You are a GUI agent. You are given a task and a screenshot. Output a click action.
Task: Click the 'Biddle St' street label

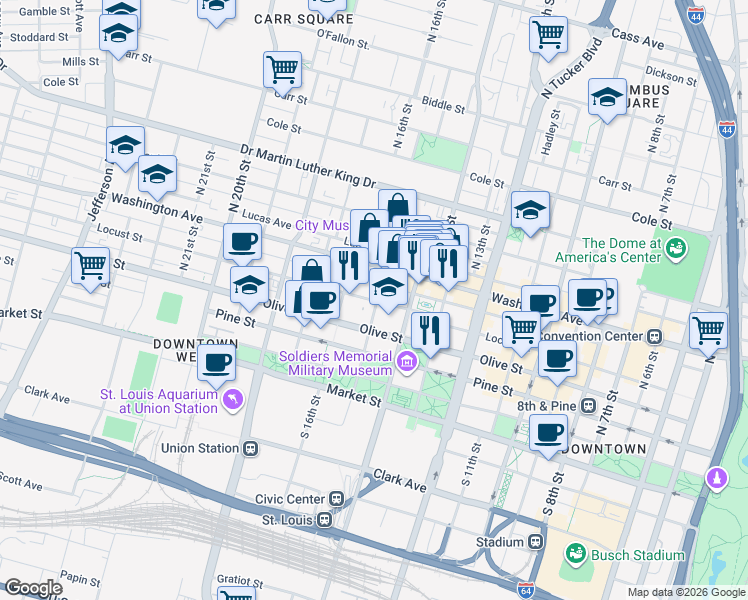tap(443, 105)
